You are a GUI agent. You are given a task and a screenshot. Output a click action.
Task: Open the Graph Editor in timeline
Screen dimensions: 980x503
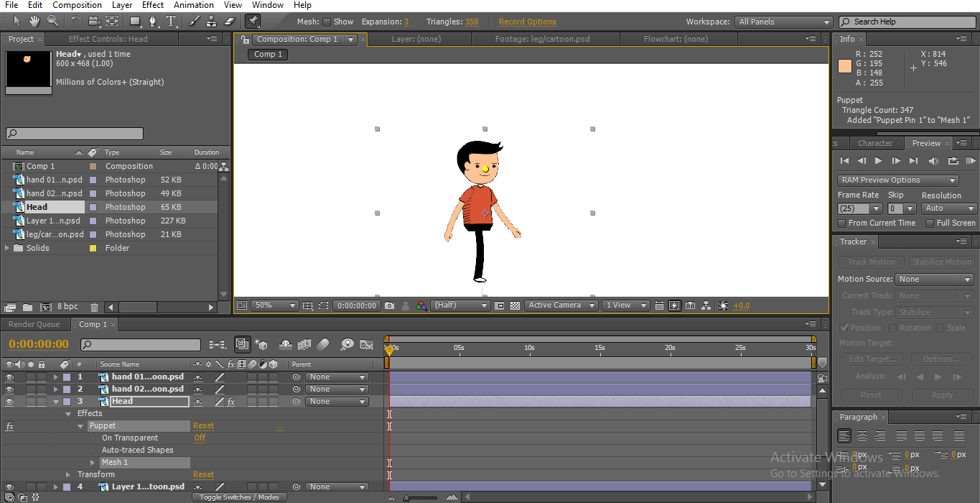367,345
